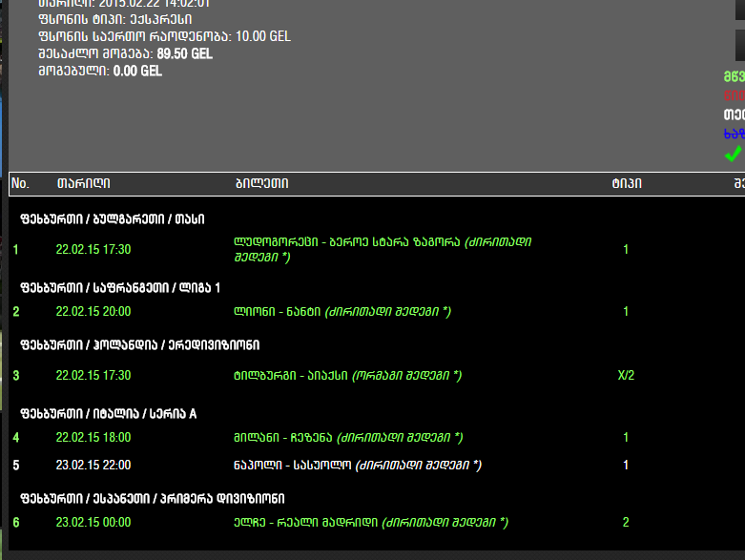Click row number 3
This screenshot has width=745, height=560.
point(16,375)
